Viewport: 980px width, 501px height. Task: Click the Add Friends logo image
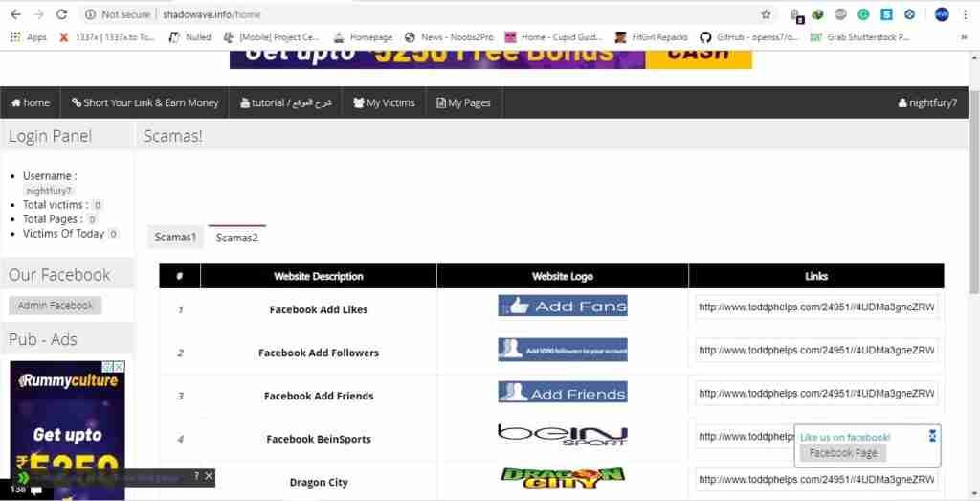[x=563, y=393]
